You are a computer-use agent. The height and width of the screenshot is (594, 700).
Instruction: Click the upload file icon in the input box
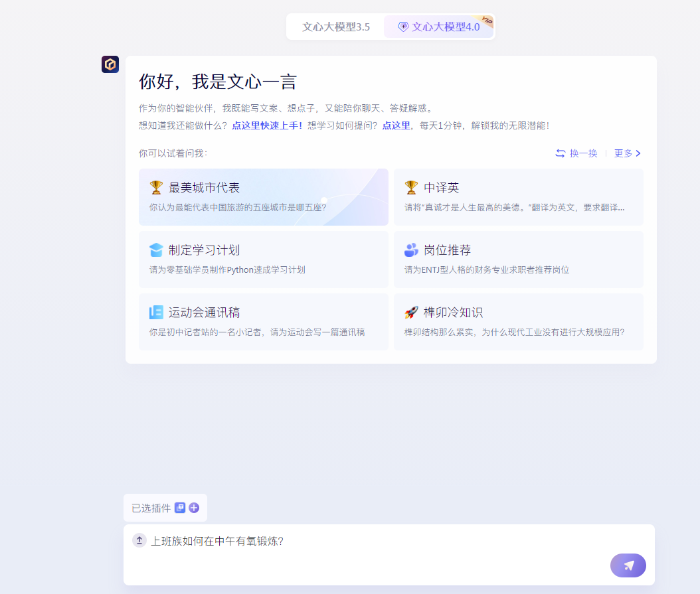tap(139, 540)
